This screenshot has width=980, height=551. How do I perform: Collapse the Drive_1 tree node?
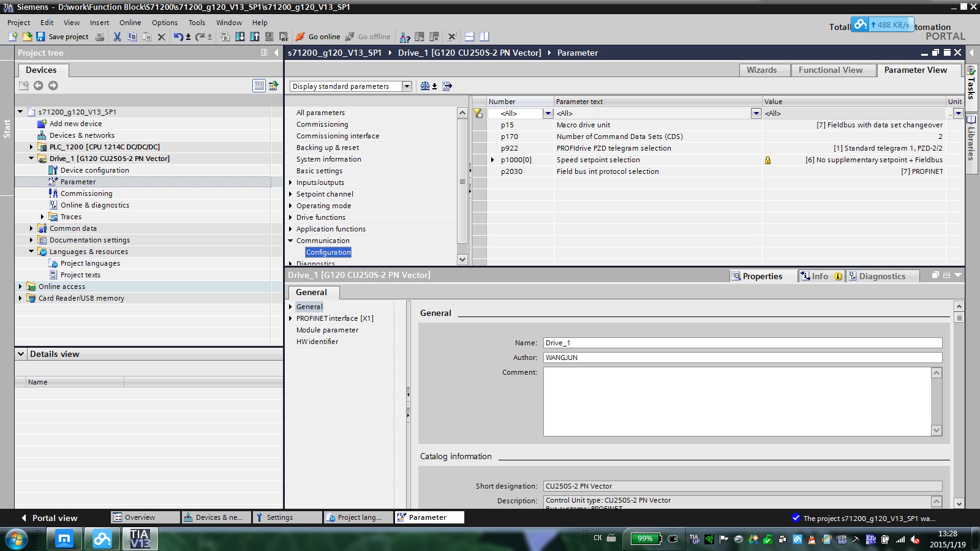(31, 159)
